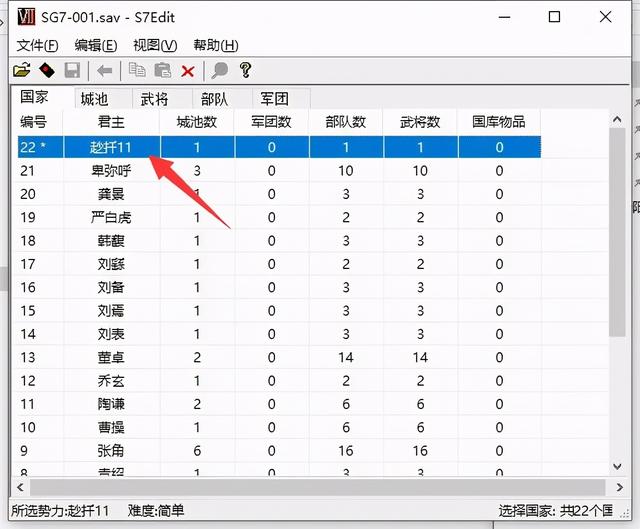The height and width of the screenshot is (529, 640).
Task: Select the row for ruler 卑弥呼
Action: (110, 171)
